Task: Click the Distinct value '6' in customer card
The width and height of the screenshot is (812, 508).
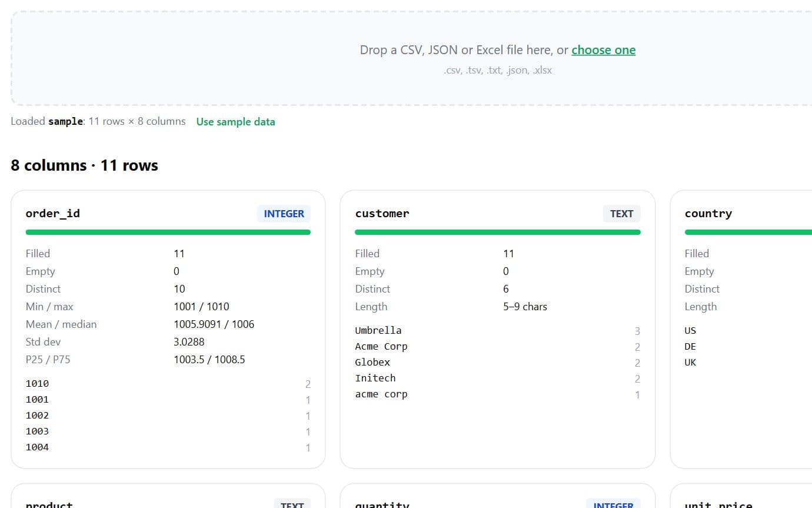Action: point(506,289)
